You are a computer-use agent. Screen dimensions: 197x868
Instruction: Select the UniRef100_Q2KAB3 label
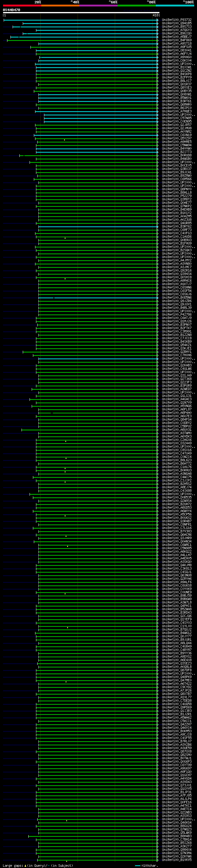[177, 365]
